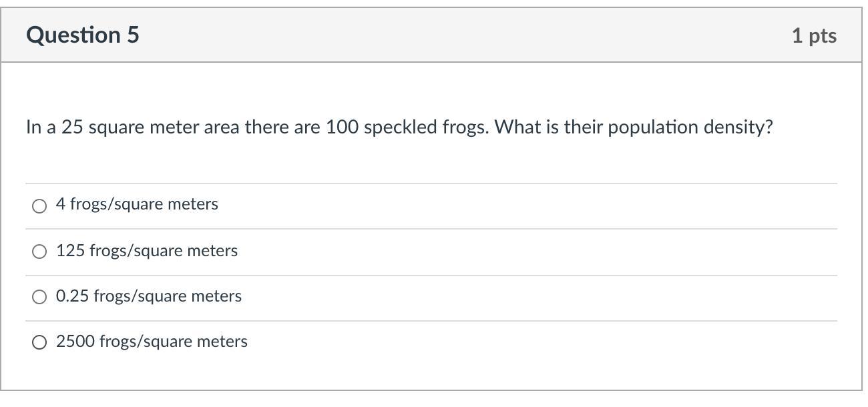Mark the 2500 frogs/square meters radio button
868x407 pixels.
pos(39,342)
